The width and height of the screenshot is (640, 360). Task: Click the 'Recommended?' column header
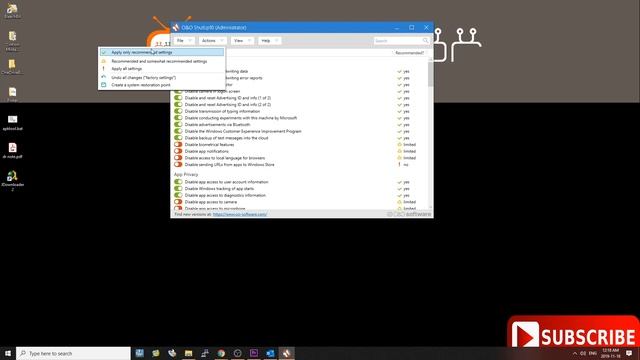click(409, 53)
